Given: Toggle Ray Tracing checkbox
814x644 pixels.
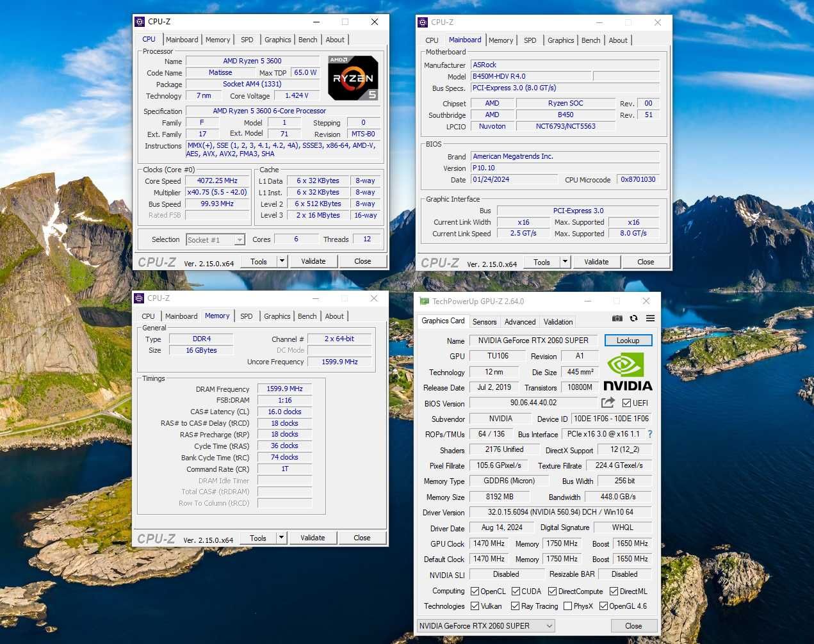Looking at the screenshot, I should pos(515,606).
